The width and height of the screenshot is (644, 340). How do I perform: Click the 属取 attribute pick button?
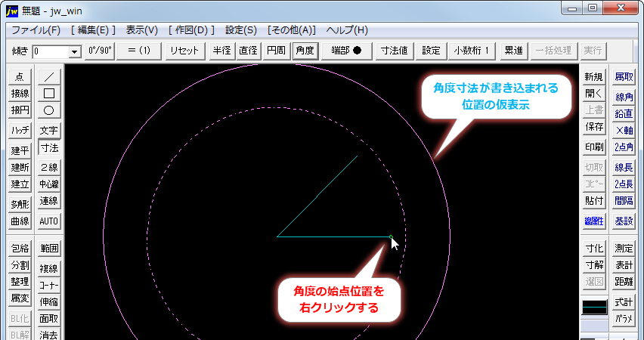pyautogui.click(x=624, y=77)
